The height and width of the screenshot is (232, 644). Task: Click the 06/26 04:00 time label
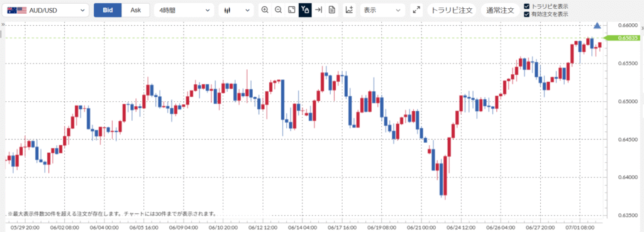pyautogui.click(x=501, y=227)
